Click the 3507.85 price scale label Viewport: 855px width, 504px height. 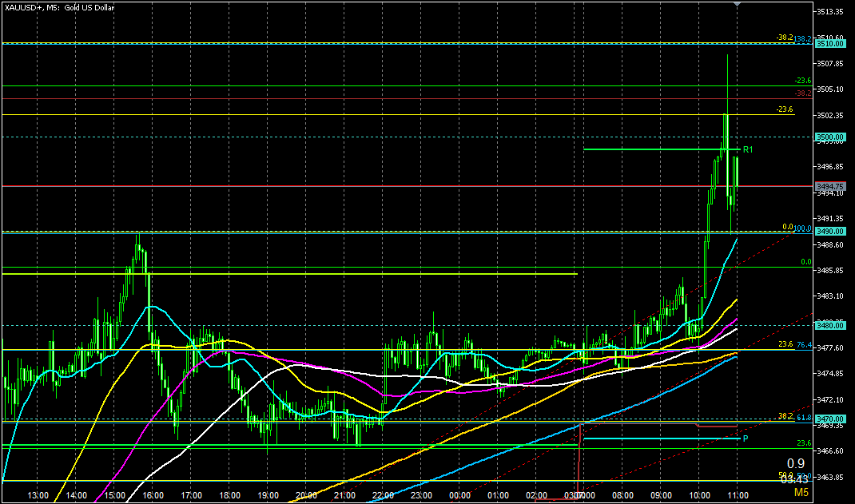point(830,63)
